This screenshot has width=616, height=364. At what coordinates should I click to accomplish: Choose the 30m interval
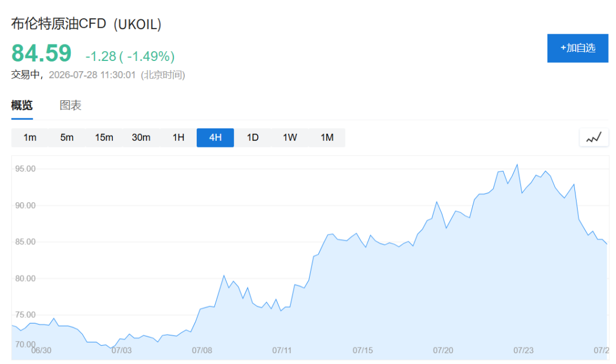pyautogui.click(x=141, y=138)
